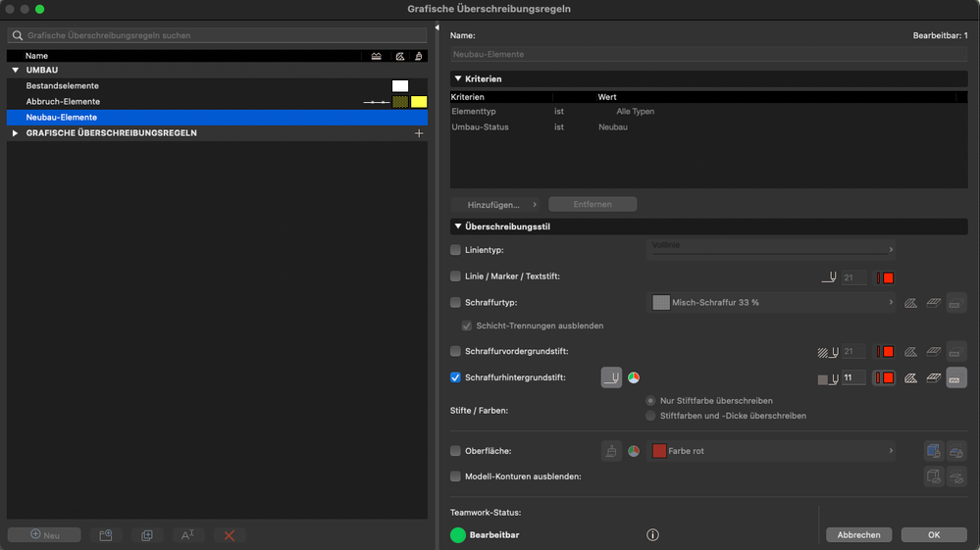Toggle Schicht-Trennungen ausblenden checkbox
980x550 pixels.
(x=466, y=325)
